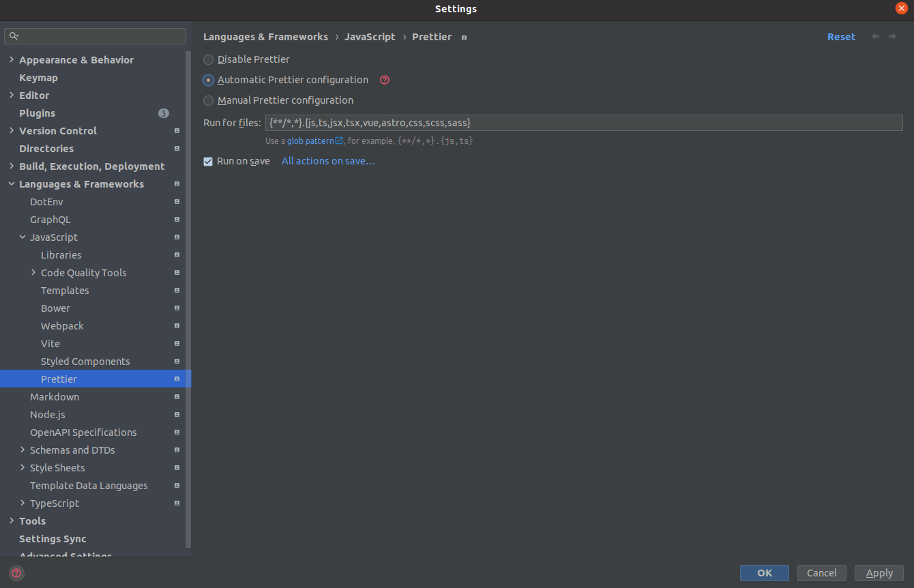
Task: Select the Styled Components settings item
Action: pos(85,362)
